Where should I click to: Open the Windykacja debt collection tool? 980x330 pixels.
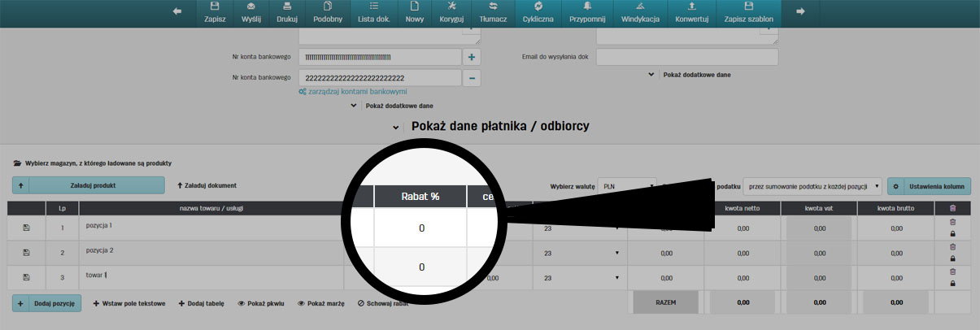point(640,7)
